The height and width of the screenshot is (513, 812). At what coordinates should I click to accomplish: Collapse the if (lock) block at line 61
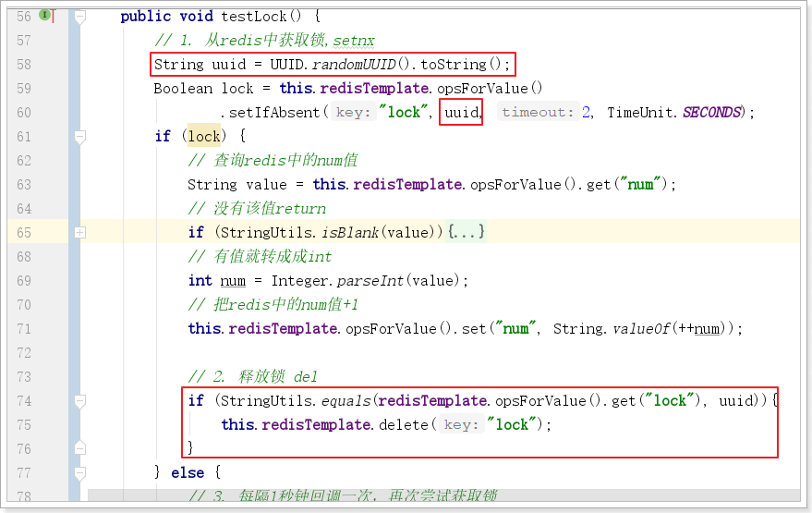(x=80, y=137)
